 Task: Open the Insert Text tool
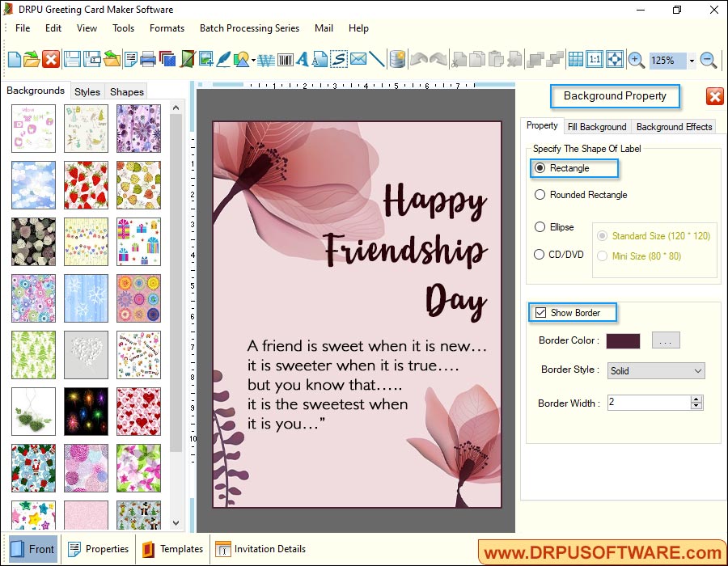point(303,59)
